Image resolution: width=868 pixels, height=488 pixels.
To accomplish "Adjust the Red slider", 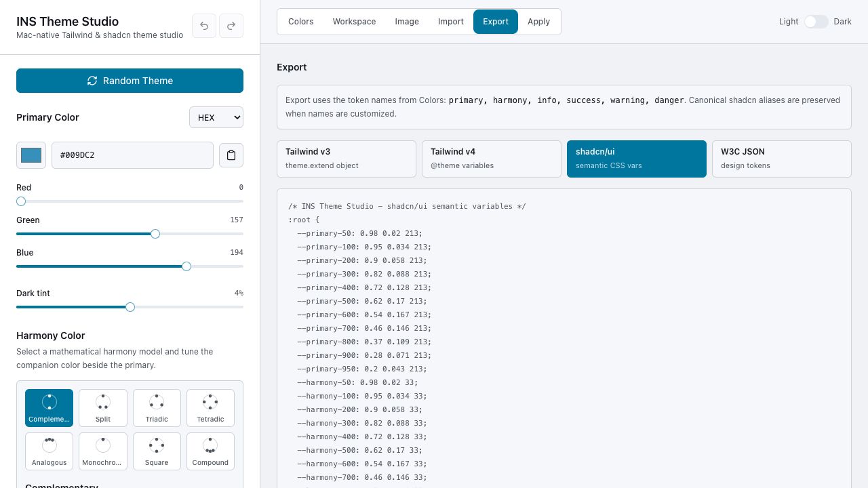I will (x=130, y=201).
